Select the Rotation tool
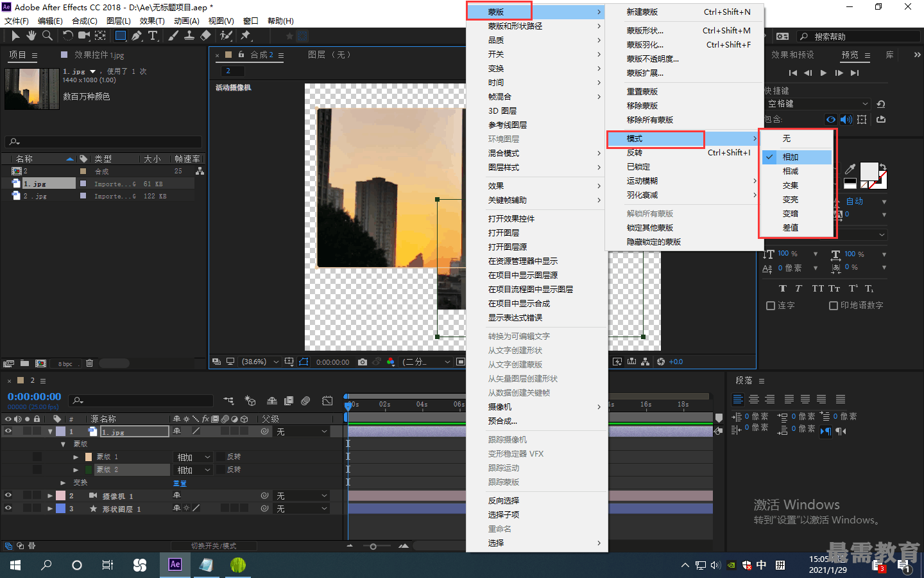This screenshot has height=578, width=924. click(68, 36)
